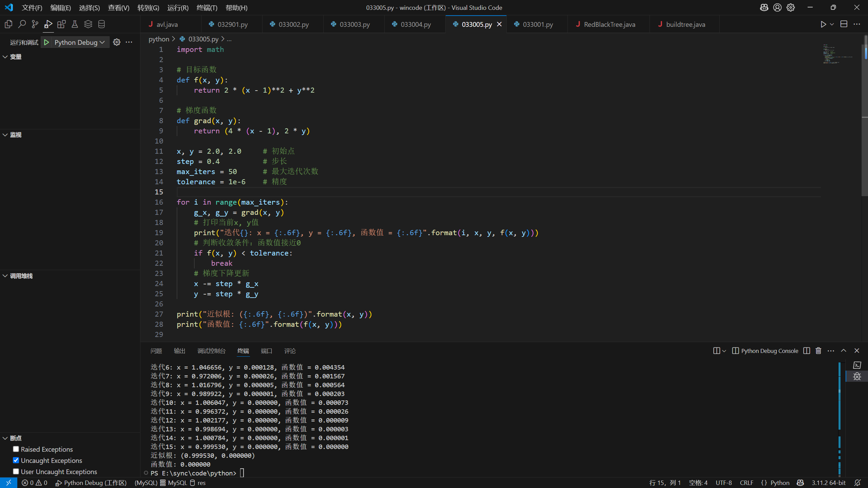Open the Source Control view icon
This screenshot has height=488, width=868.
[35, 24]
